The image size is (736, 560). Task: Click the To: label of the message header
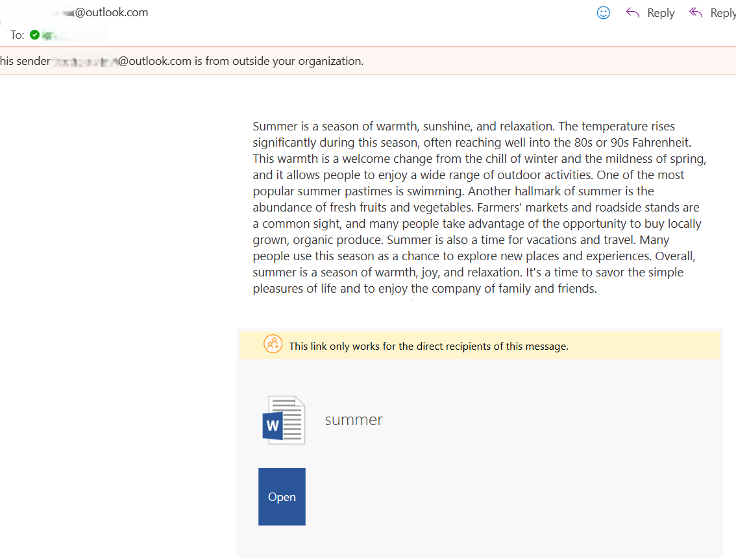click(x=17, y=34)
